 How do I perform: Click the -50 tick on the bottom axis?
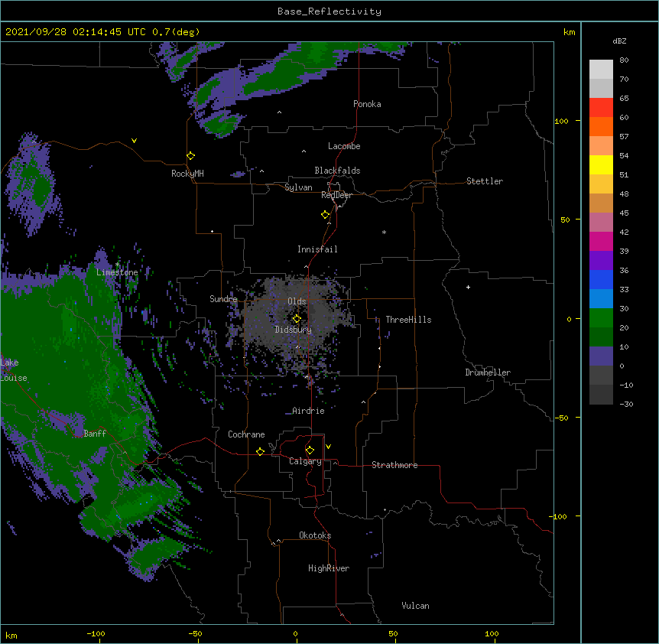(195, 633)
